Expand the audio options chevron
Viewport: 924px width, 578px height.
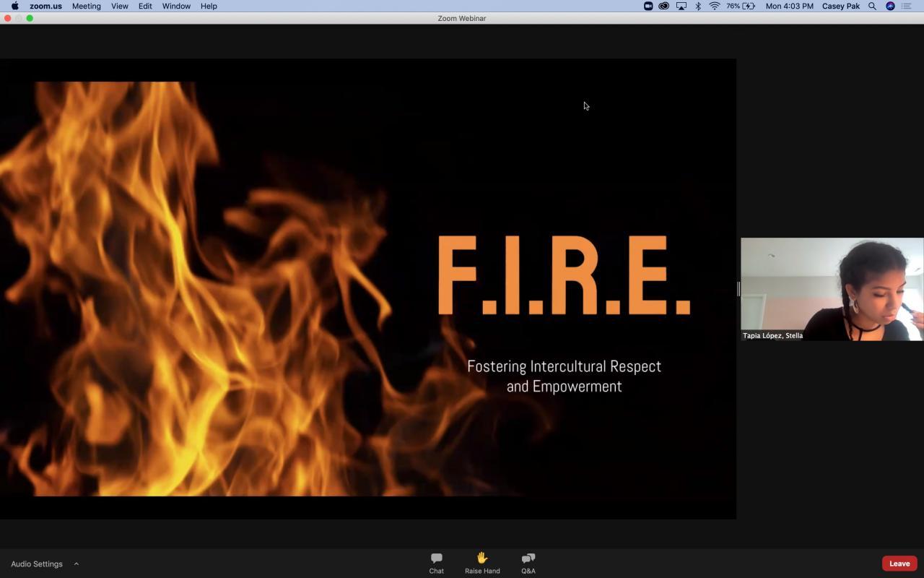click(76, 564)
